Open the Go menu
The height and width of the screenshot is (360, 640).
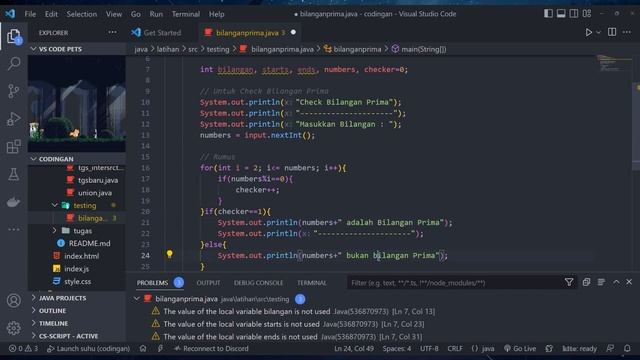(136, 14)
